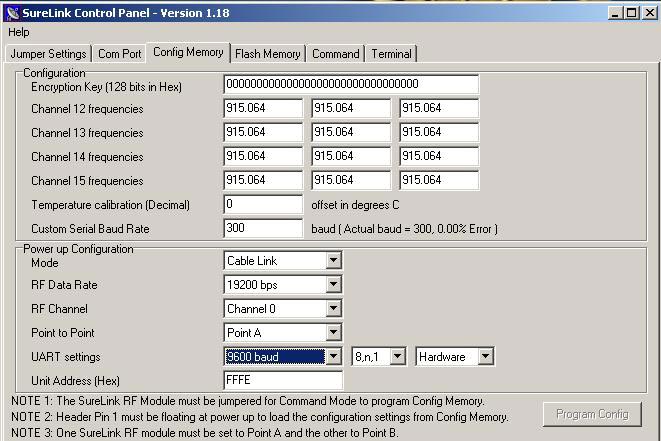Open the 8,n,1 UART format dropdown

click(379, 357)
